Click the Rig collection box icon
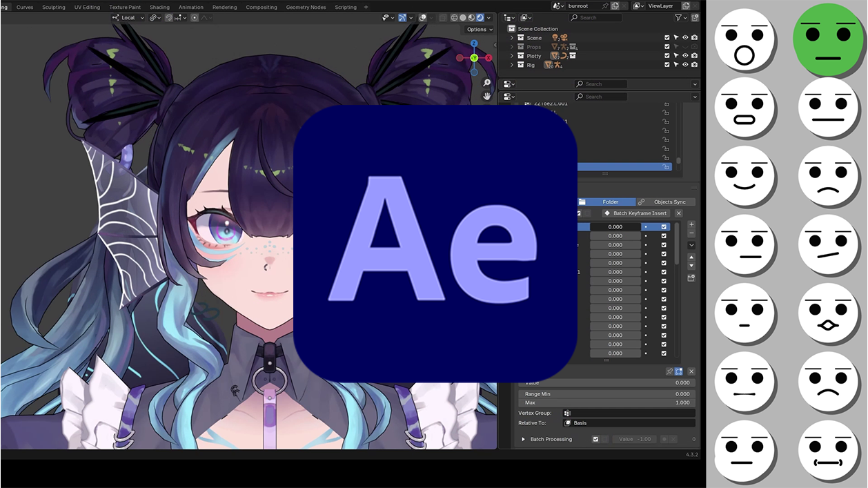The height and width of the screenshot is (488, 868). click(x=521, y=65)
